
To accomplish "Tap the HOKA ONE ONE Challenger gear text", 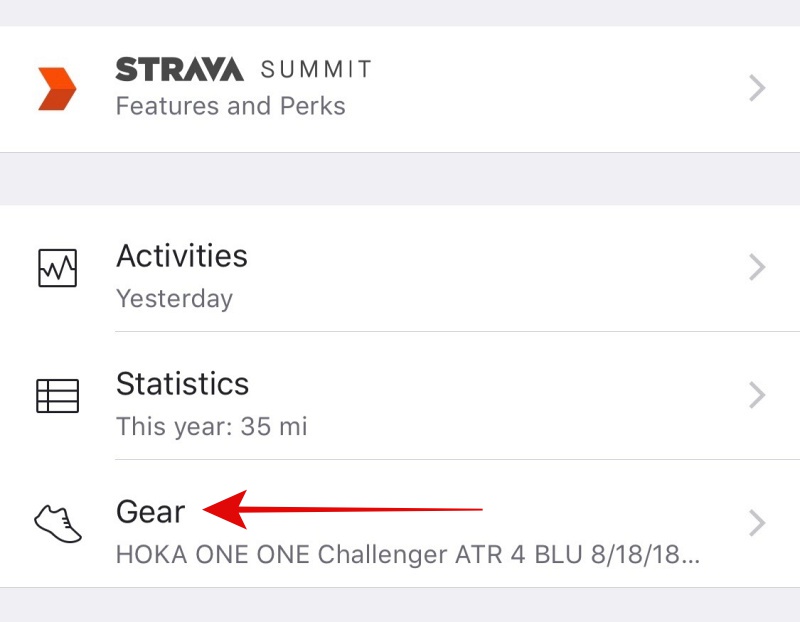I will [408, 555].
